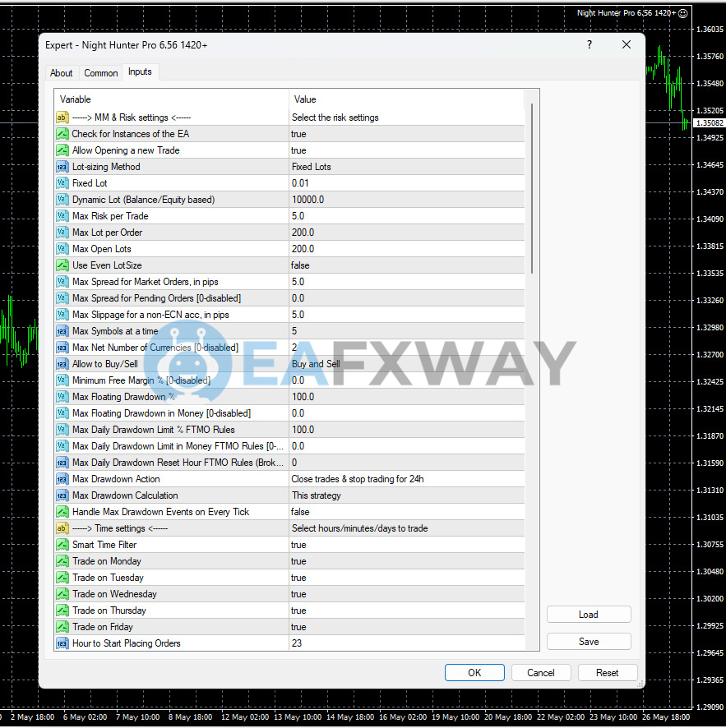Click the icon beside Max Slippage for a non-ECN acc
Screen dimensions: 726x728
62,315
